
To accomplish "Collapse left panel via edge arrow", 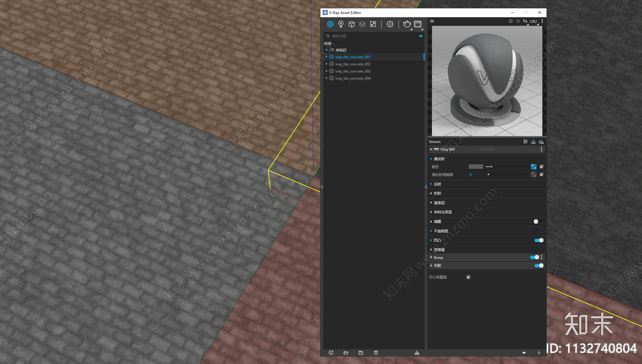I will tap(322, 187).
